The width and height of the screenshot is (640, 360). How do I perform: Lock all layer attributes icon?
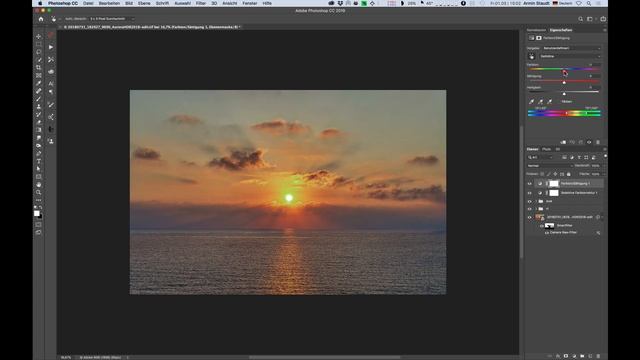coord(569,174)
